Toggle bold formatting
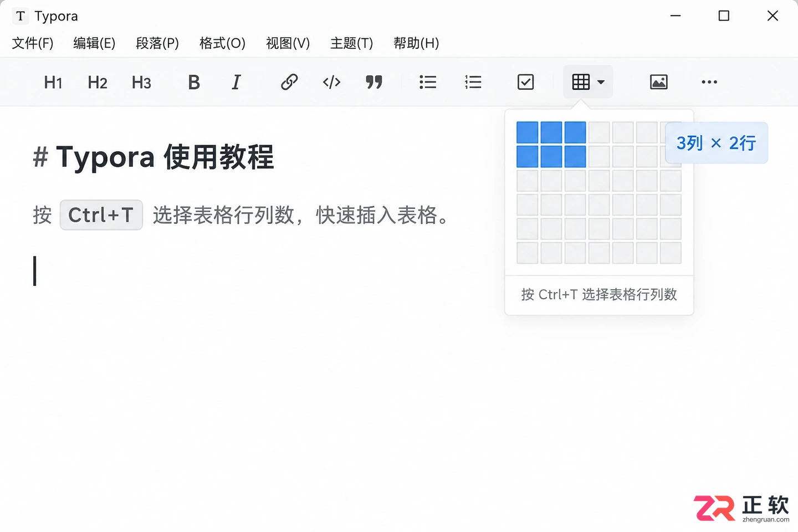Image resolution: width=798 pixels, height=532 pixels. (194, 82)
